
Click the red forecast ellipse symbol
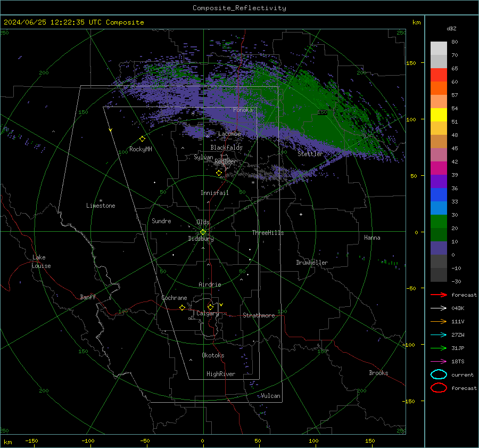coord(439,388)
